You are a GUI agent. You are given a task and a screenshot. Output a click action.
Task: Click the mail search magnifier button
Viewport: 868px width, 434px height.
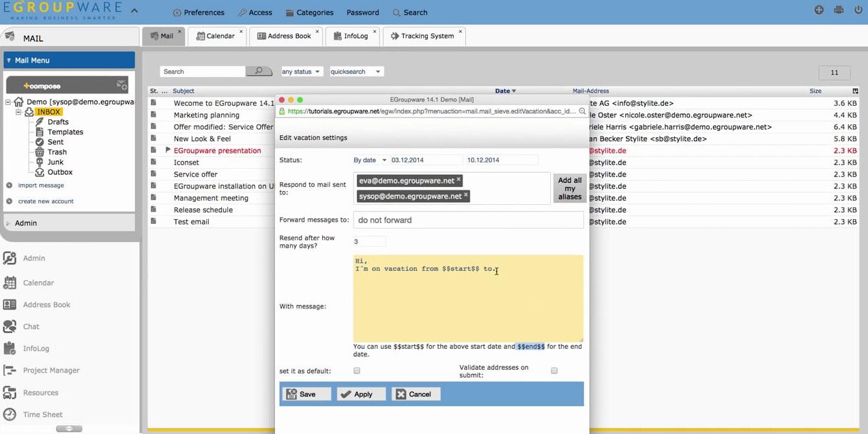pos(259,72)
